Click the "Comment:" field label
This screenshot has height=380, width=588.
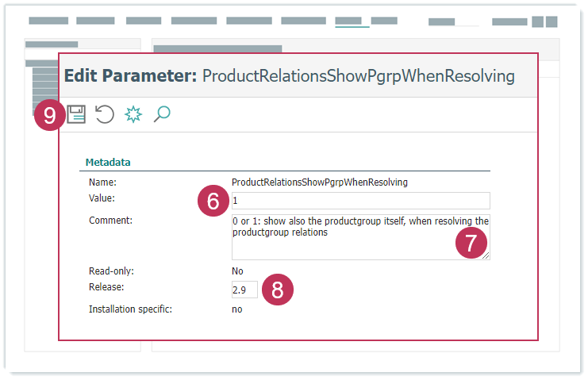point(110,221)
